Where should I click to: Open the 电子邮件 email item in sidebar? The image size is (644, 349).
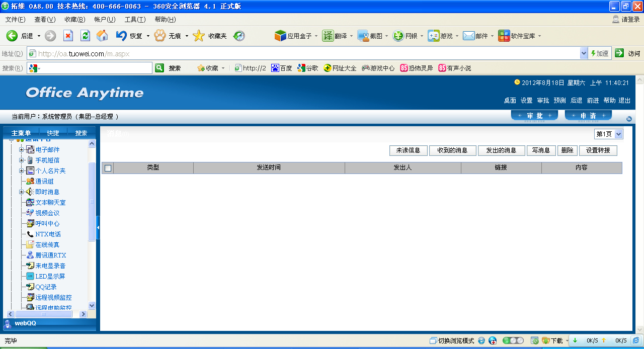(x=47, y=150)
